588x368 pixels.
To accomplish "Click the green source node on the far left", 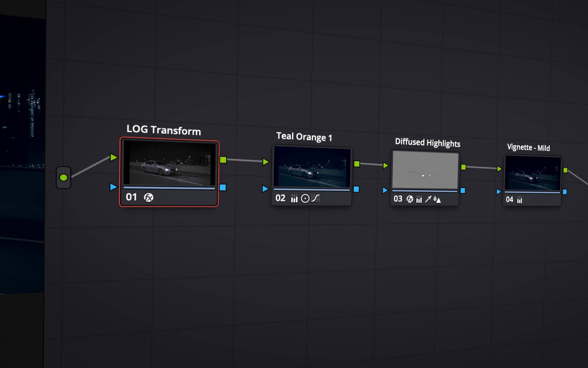I will coord(64,177).
